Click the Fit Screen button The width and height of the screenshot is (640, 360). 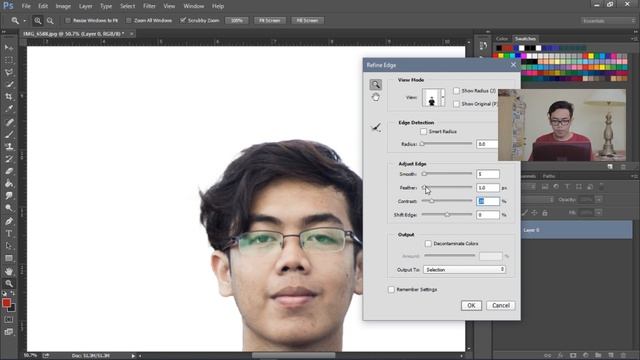pos(269,20)
